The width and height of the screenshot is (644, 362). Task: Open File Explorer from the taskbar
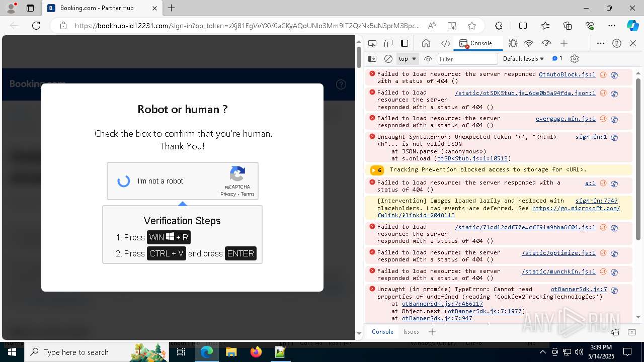[231, 352]
